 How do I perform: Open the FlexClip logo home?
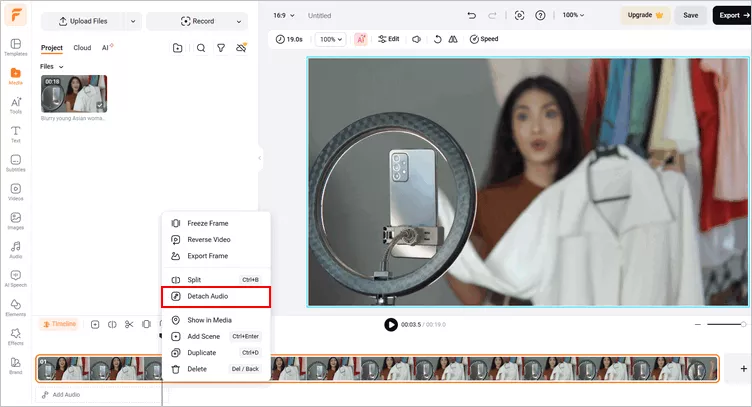(x=15, y=16)
